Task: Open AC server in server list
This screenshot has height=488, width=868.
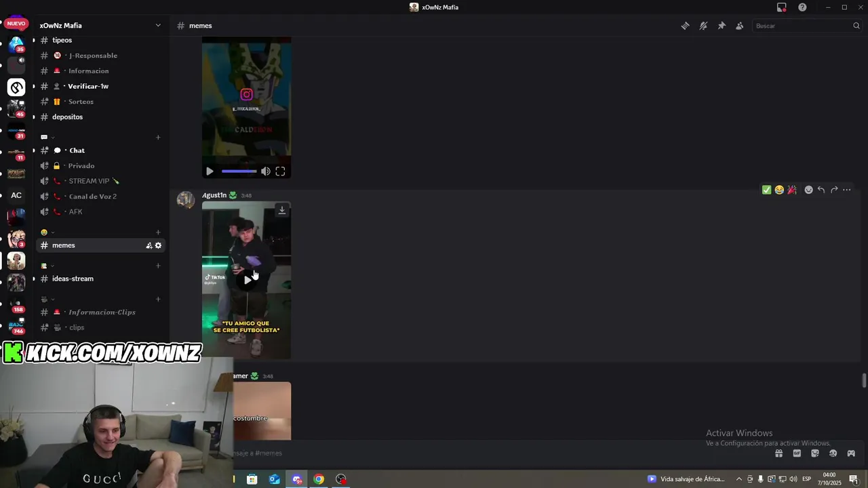Action: click(x=16, y=195)
